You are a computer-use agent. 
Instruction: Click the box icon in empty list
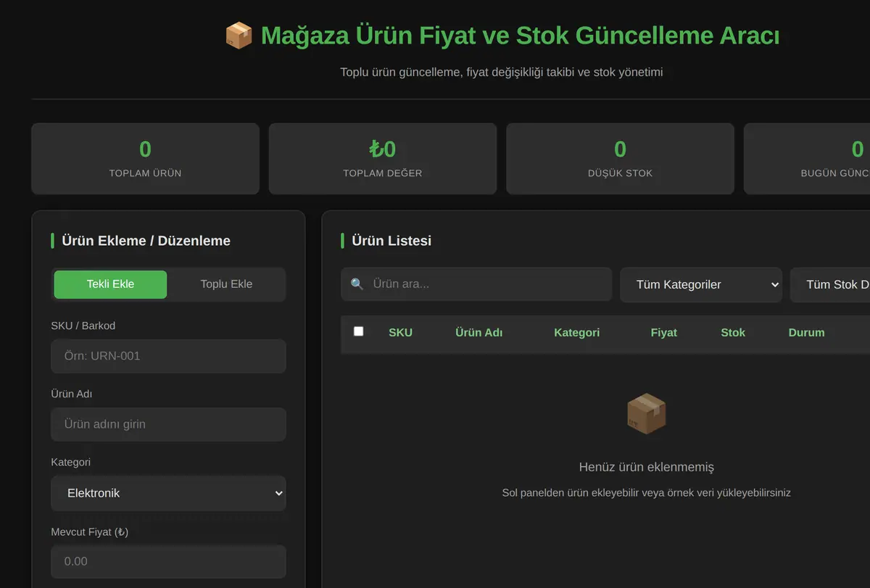(646, 414)
